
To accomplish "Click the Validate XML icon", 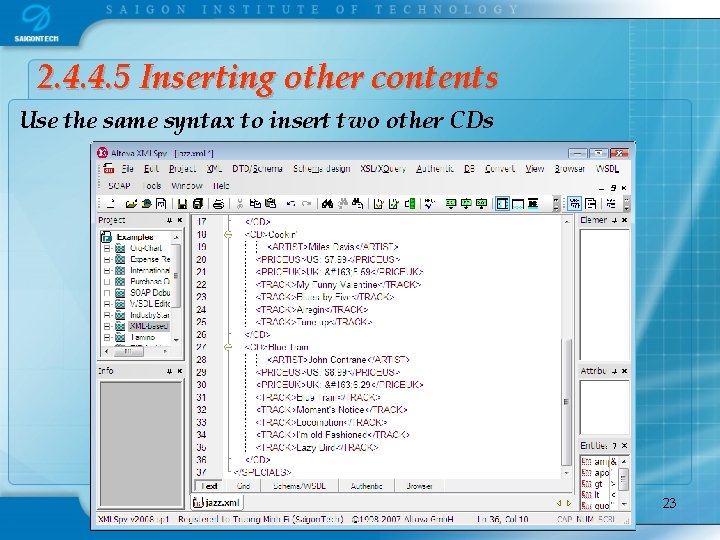I will point(394,203).
